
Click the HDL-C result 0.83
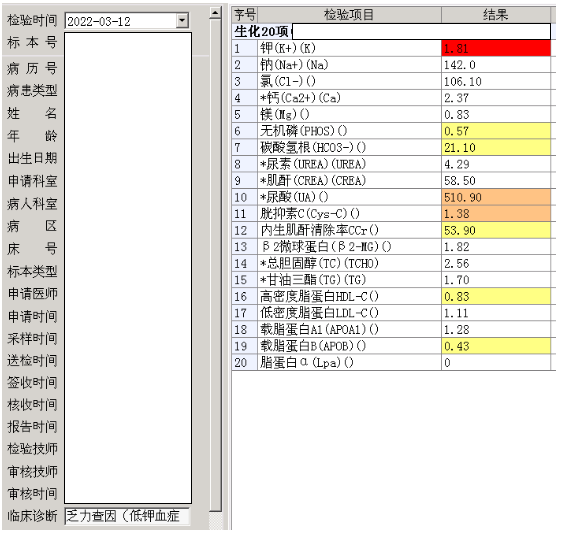496,296
